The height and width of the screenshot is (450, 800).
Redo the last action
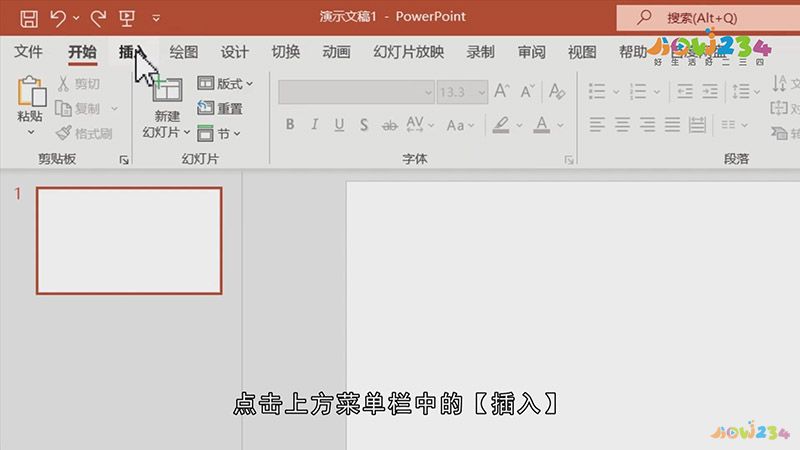click(97, 18)
